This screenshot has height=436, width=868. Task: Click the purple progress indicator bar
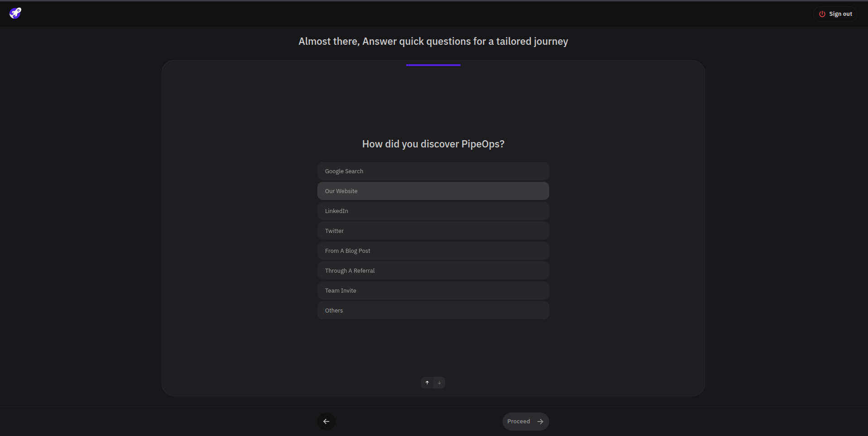[433, 65]
